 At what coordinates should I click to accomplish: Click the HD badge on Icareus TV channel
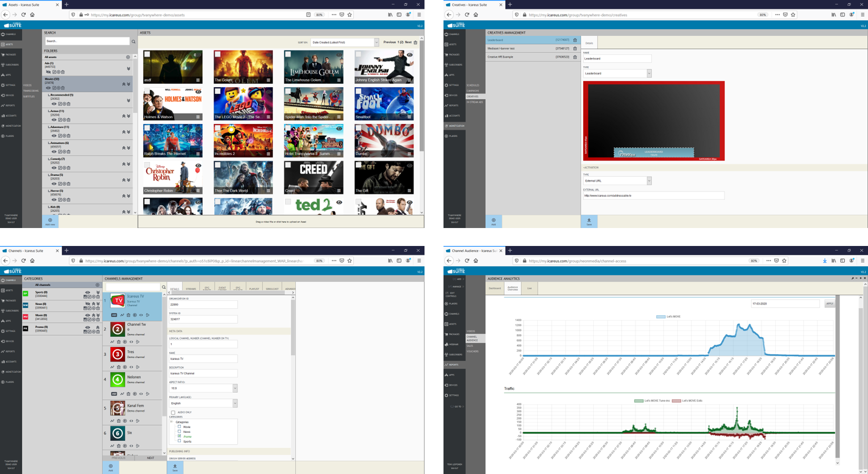(114, 315)
